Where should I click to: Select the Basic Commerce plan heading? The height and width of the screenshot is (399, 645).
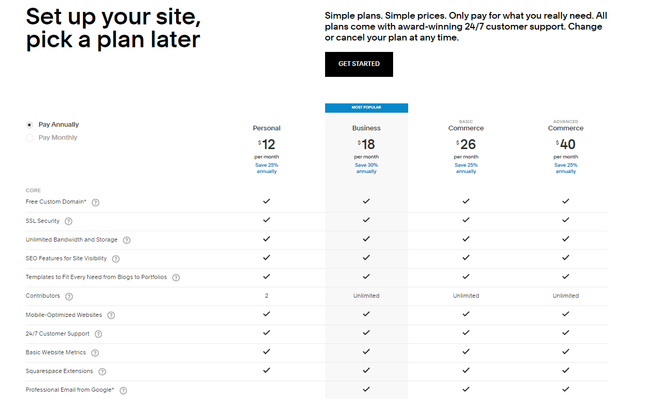[466, 126]
